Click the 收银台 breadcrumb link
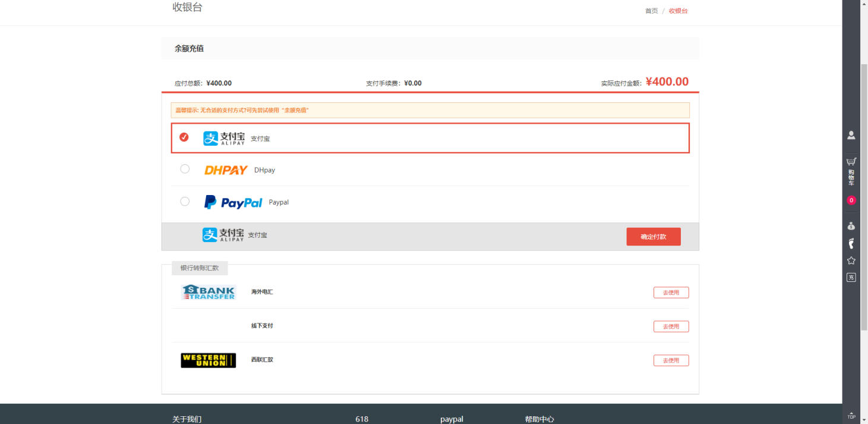868x424 pixels. (x=678, y=11)
